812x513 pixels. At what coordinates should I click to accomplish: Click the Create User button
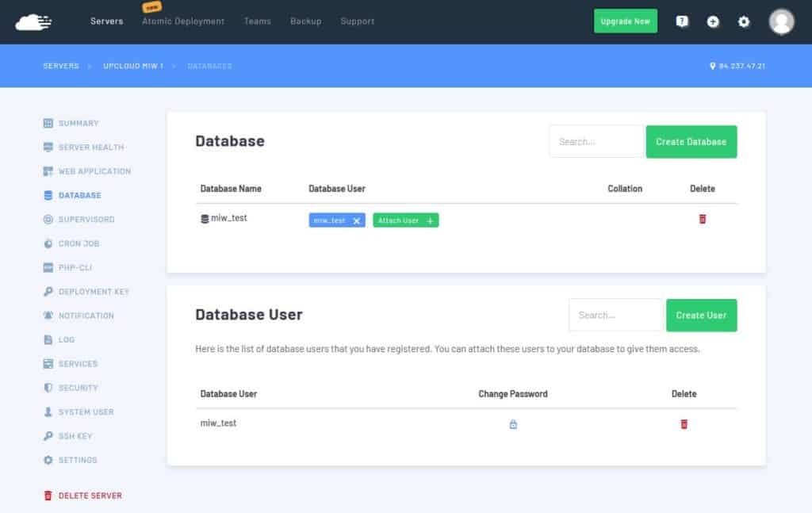click(701, 316)
